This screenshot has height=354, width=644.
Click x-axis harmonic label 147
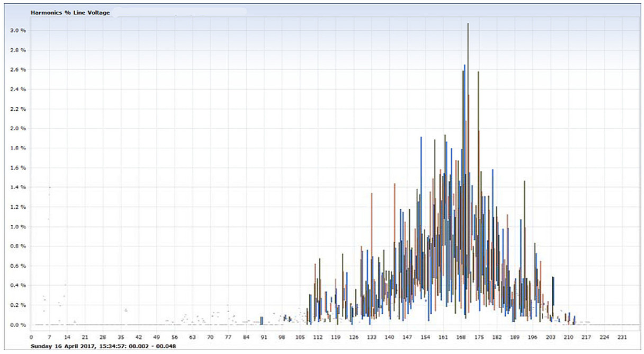click(x=407, y=337)
